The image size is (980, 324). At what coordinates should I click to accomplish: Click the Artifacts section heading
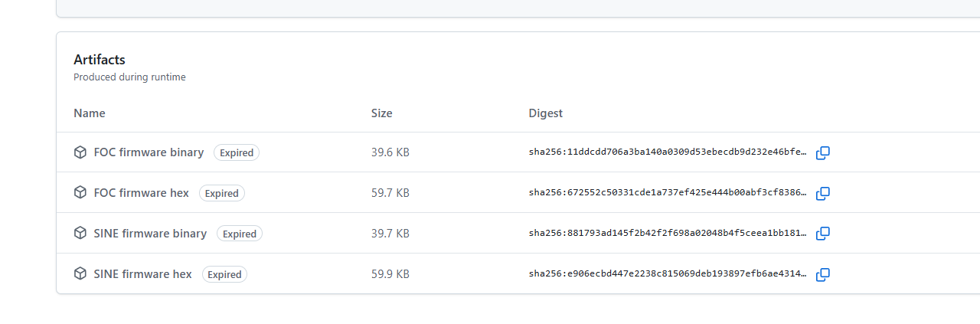pos(100,60)
